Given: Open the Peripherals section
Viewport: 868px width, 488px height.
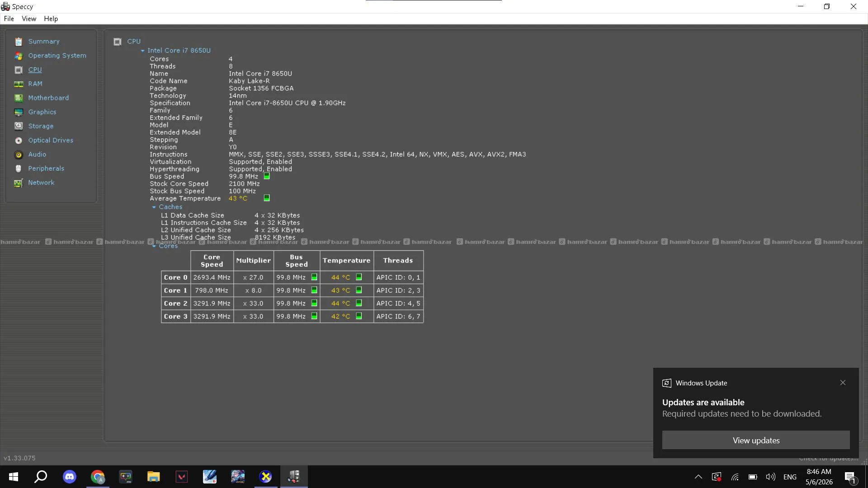Looking at the screenshot, I should [46, 169].
